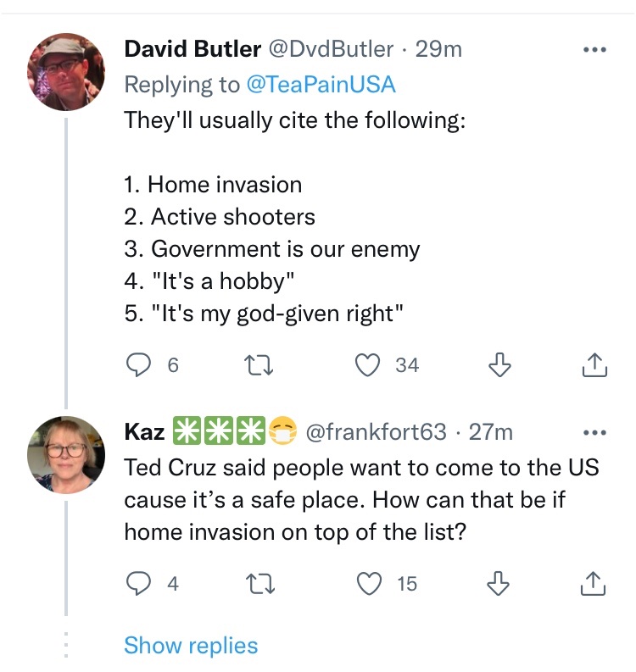The width and height of the screenshot is (636, 672).
Task: Like David Butler's tweet
Action: [367, 365]
